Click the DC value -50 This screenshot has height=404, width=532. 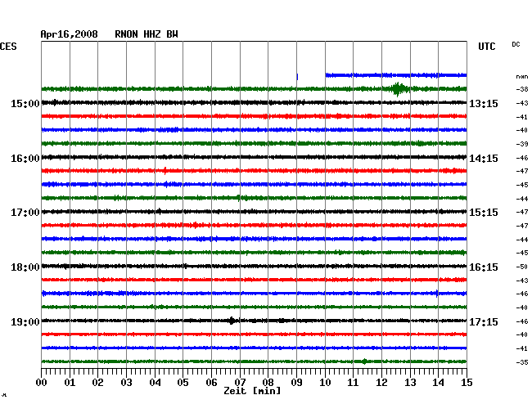coord(522,267)
